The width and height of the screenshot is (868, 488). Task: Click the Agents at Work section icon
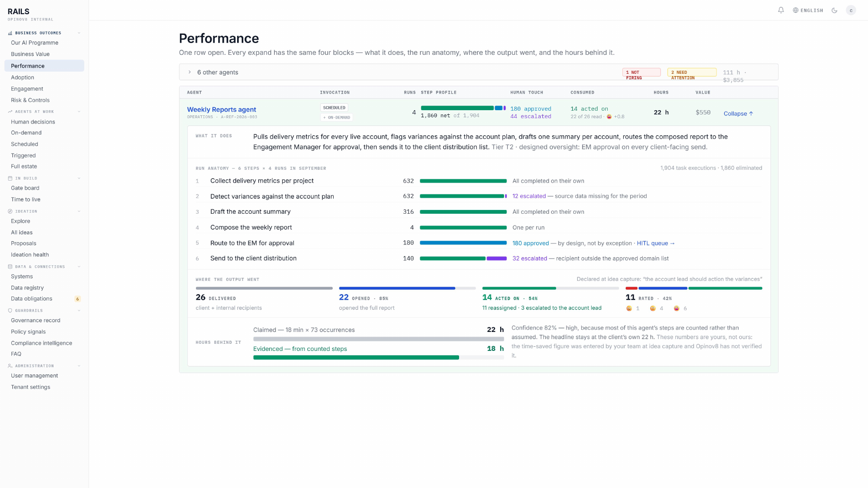(x=10, y=112)
